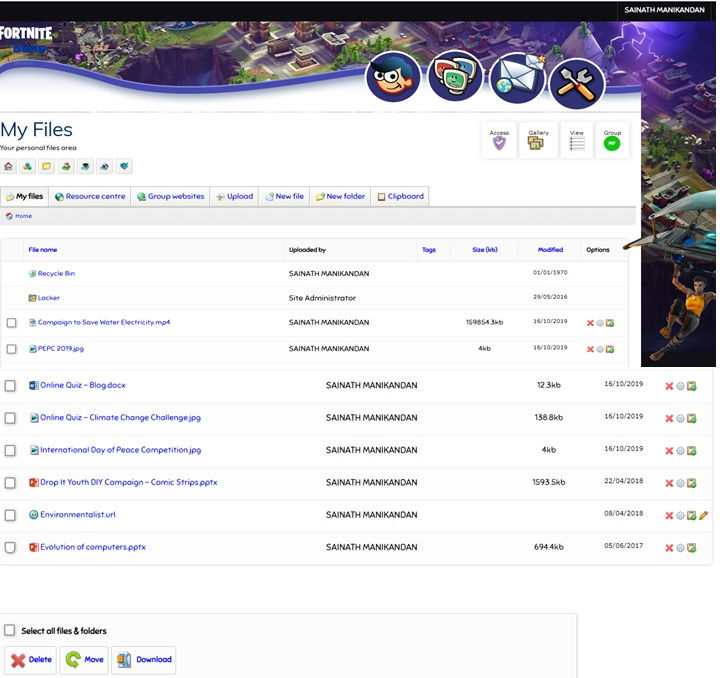This screenshot has width=720, height=678.
Task: Check Online Quiz – Climate Change Challenge.jpg box
Action: click(10, 418)
